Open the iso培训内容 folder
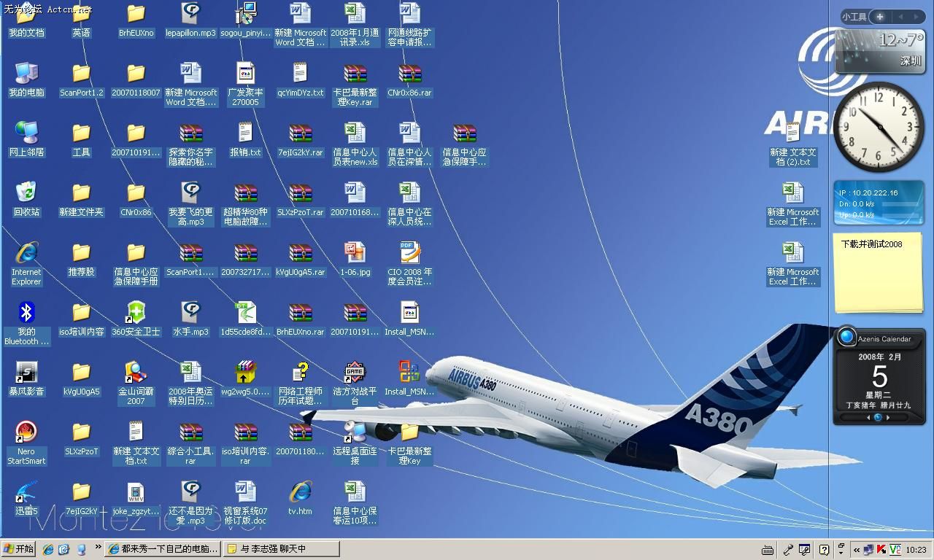The image size is (934, 560). [81, 319]
